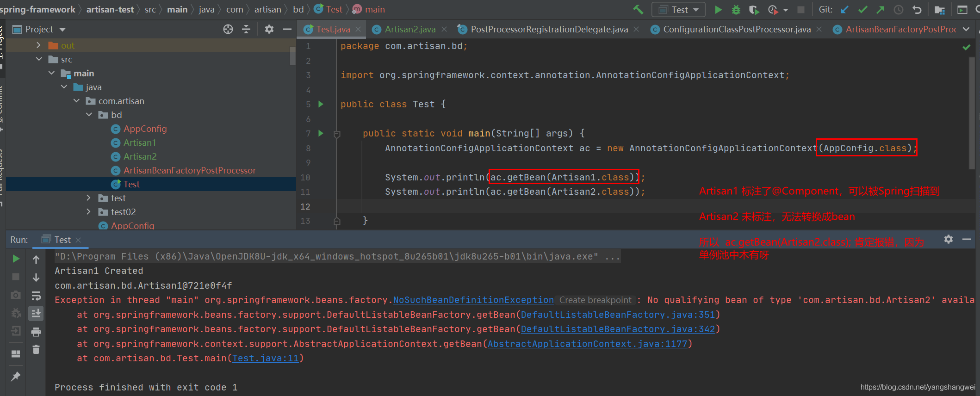
Task: Open the NoSuchBeanDefinitionException link in console
Action: pyautogui.click(x=473, y=300)
